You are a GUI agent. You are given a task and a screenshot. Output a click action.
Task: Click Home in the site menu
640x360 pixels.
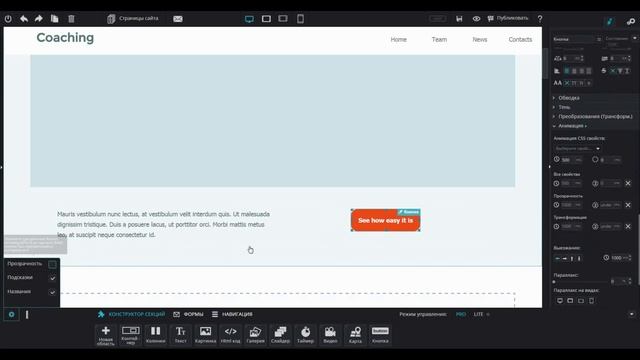[x=398, y=40]
